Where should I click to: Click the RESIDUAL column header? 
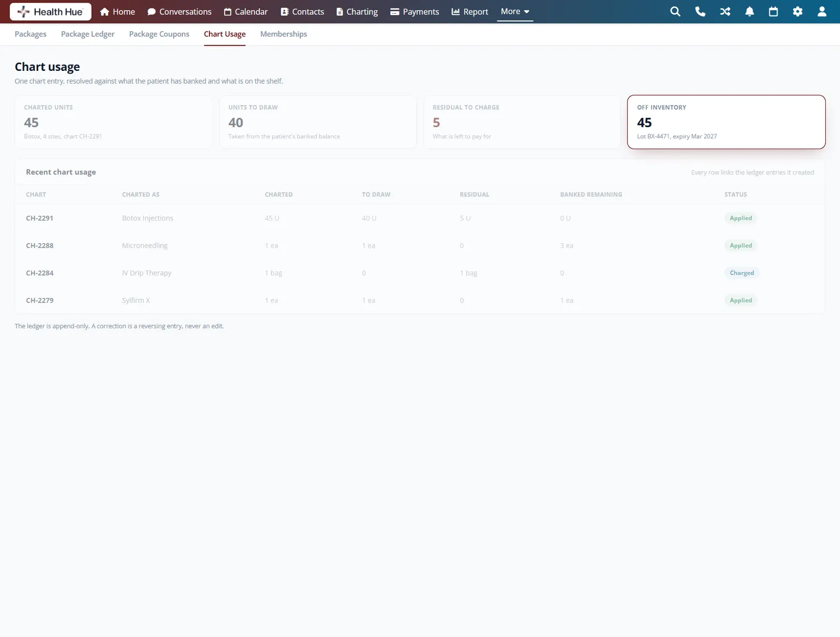475,194
